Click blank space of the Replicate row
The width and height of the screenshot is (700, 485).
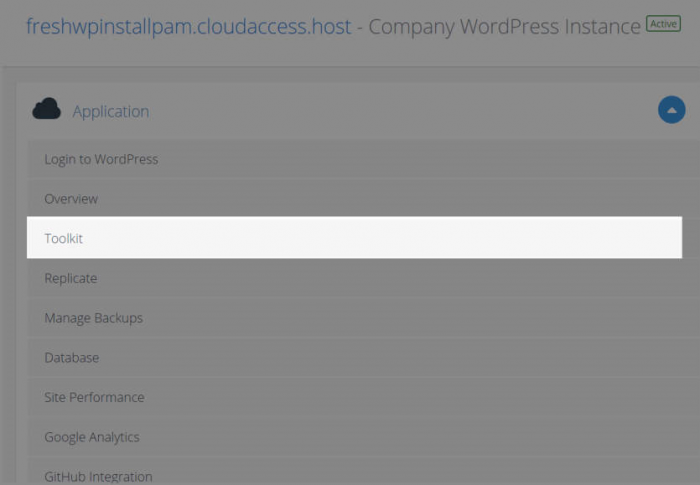pyautogui.click(x=379, y=278)
